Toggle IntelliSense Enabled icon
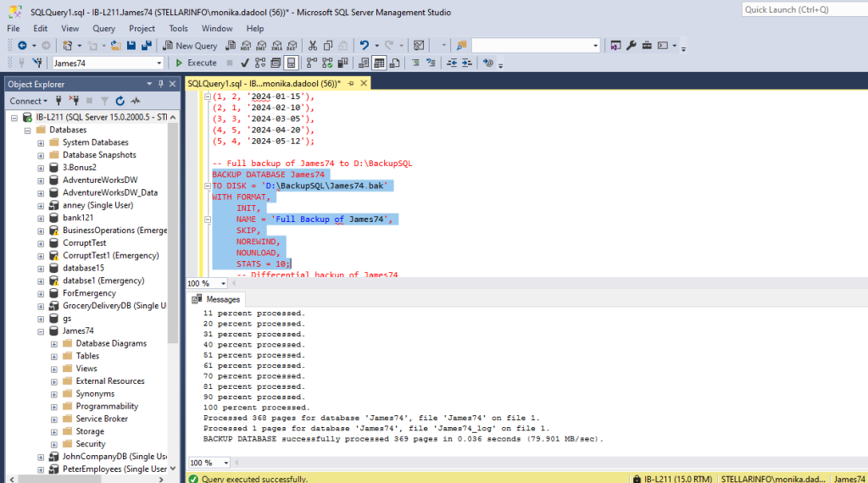The height and width of the screenshot is (483, 868). (x=292, y=63)
